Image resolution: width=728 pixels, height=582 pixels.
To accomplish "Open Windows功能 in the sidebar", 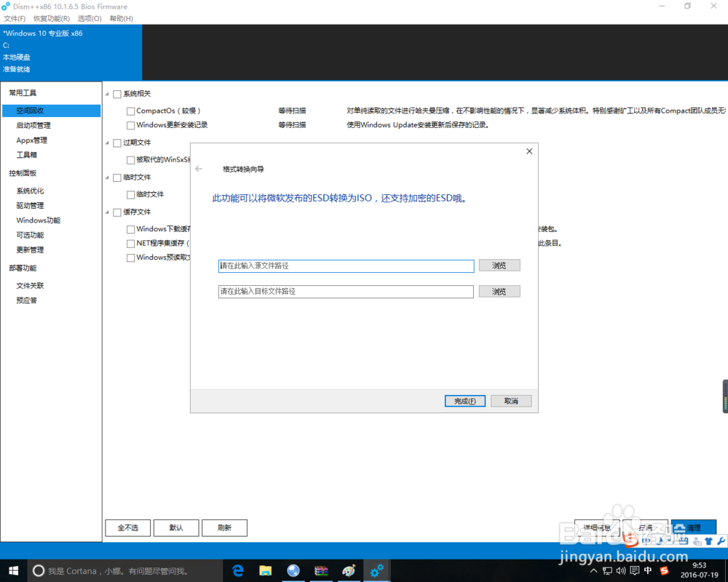I will coord(39,220).
